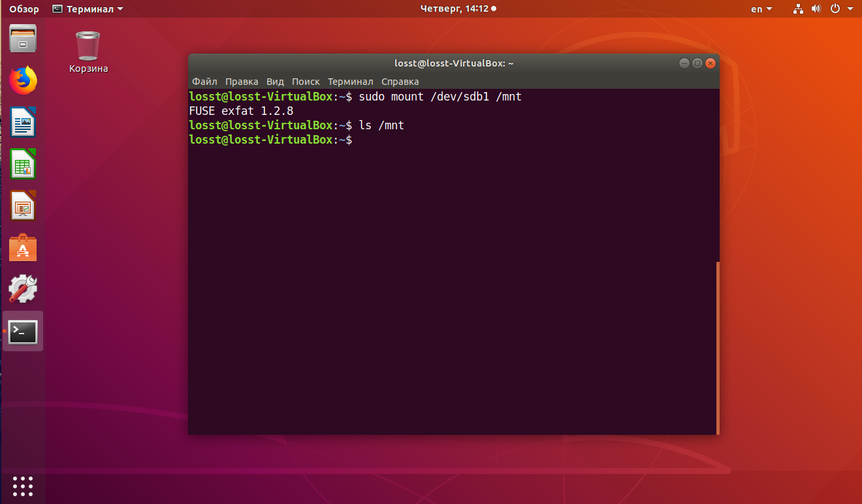862x504 pixels.
Task: Maximize the terminal window
Action: (697, 63)
